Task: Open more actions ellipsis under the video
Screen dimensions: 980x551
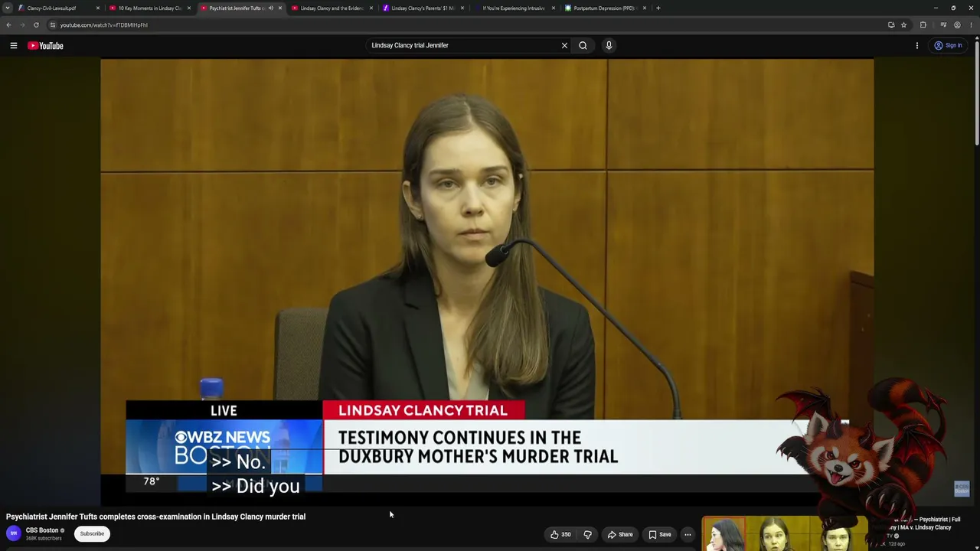Action: [688, 534]
